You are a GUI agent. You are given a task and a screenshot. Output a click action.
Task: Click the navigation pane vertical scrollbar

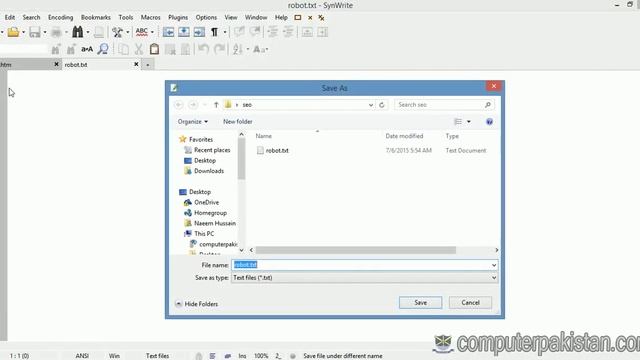[241, 159]
